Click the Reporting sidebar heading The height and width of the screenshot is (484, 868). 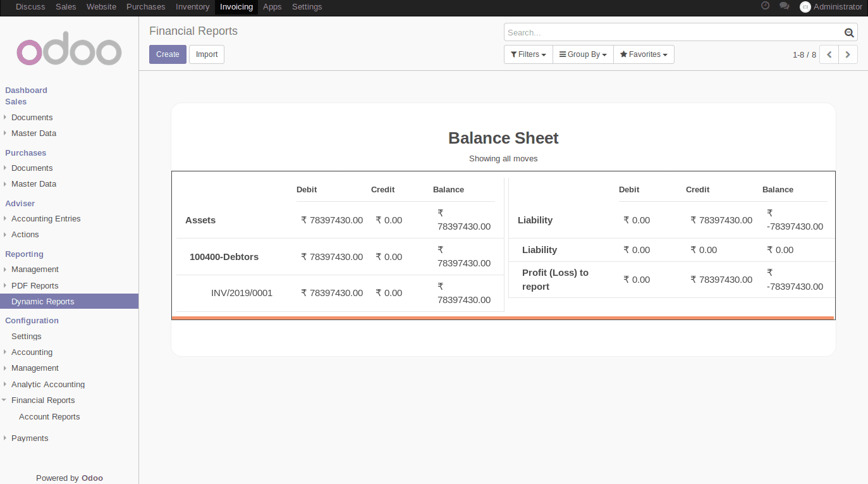tap(24, 254)
